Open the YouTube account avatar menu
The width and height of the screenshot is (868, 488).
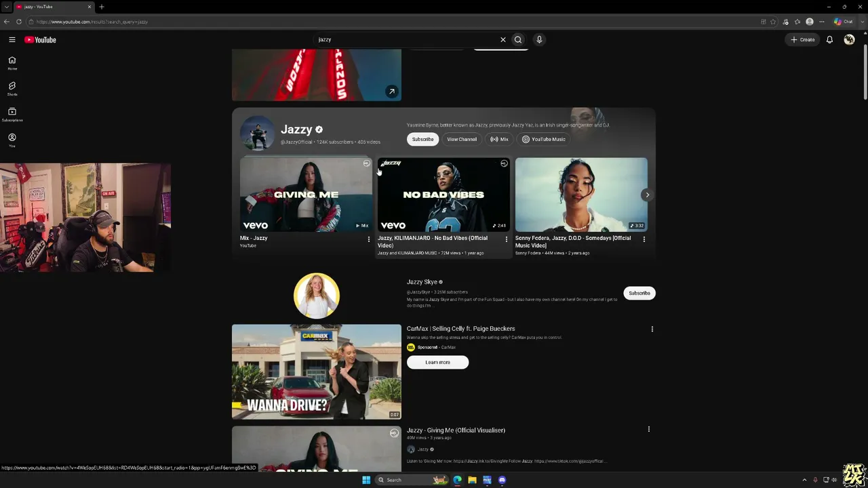tap(849, 40)
